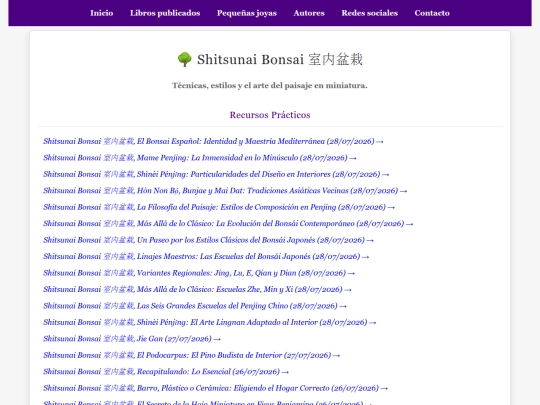Select Autores in the navigation bar

click(309, 13)
